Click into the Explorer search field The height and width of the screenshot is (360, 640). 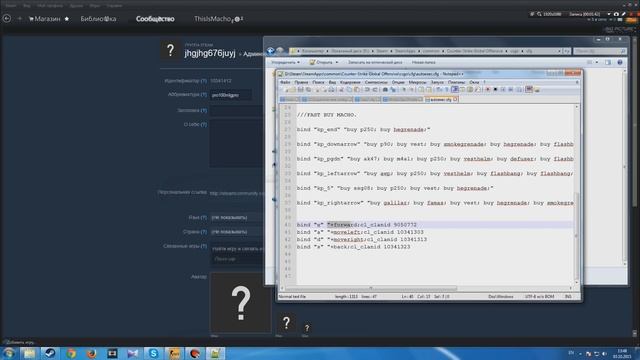[599, 51]
